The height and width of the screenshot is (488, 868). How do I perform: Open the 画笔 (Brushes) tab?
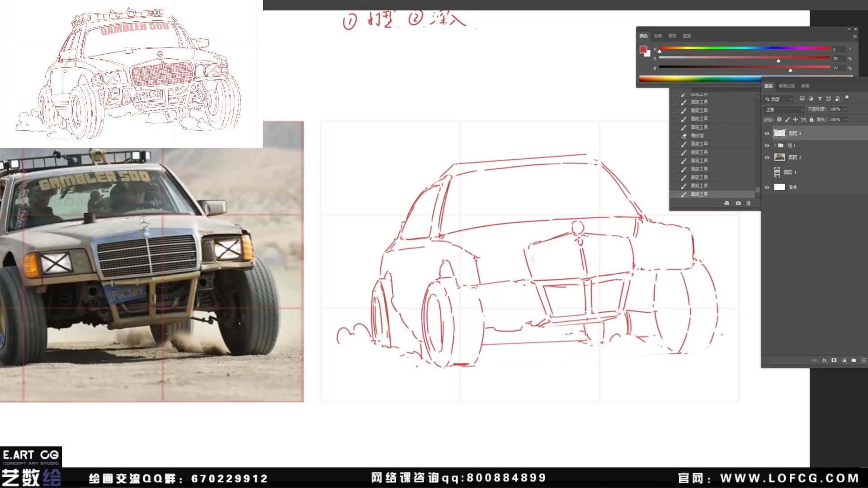(805, 86)
